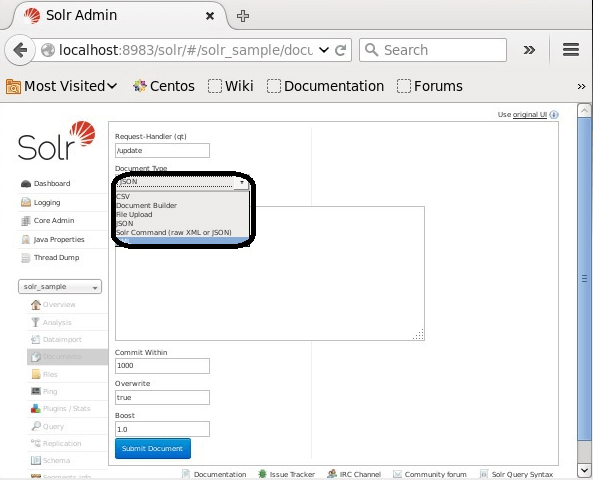This screenshot has width=593, height=480.
Task: Open the Schema icon
Action: (36, 460)
